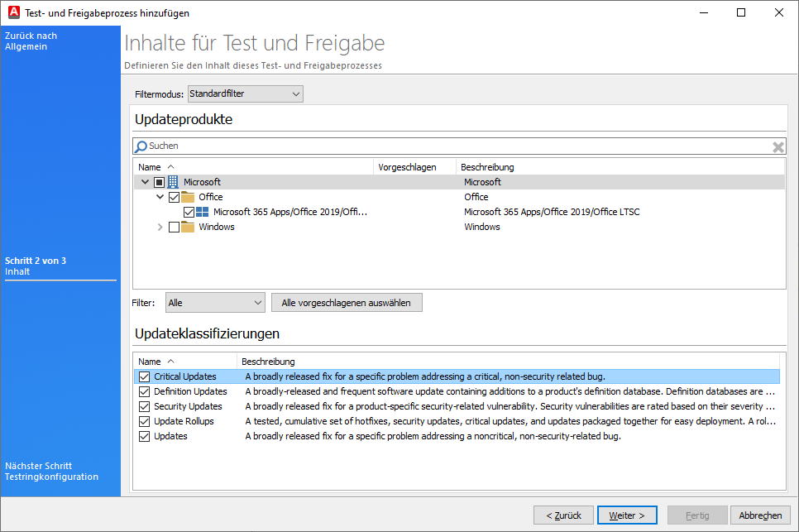Click the Microsoft building icon in tree

point(173,182)
